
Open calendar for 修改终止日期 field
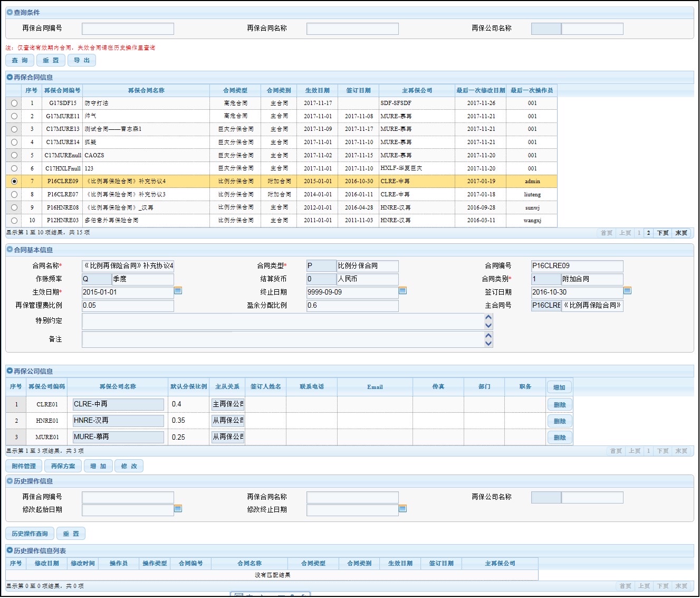click(403, 509)
